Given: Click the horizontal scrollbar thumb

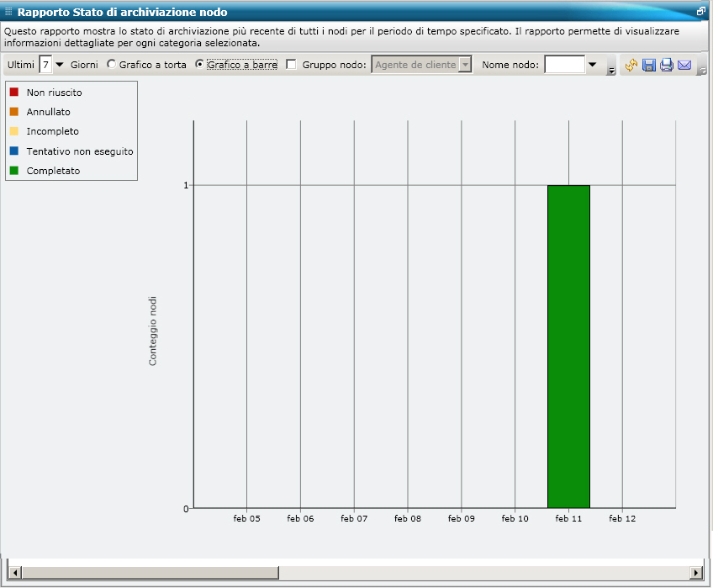Looking at the screenshot, I should pos(150,573).
